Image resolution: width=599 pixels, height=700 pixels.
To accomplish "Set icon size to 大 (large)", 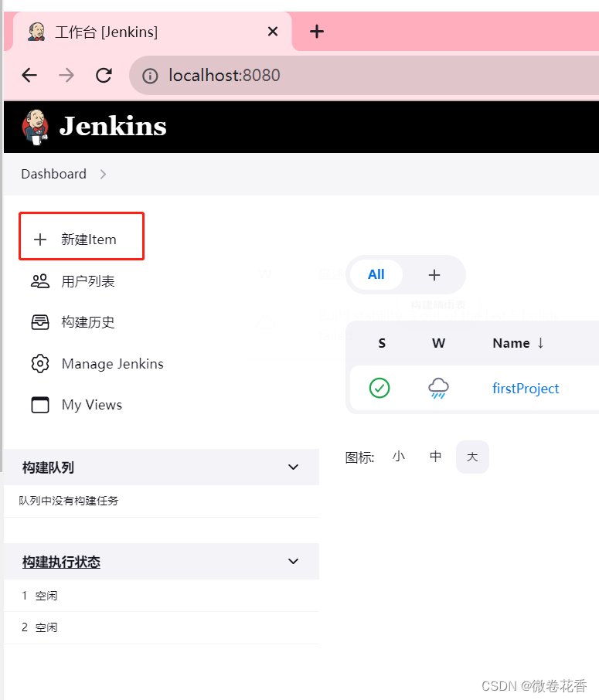I will tap(472, 457).
